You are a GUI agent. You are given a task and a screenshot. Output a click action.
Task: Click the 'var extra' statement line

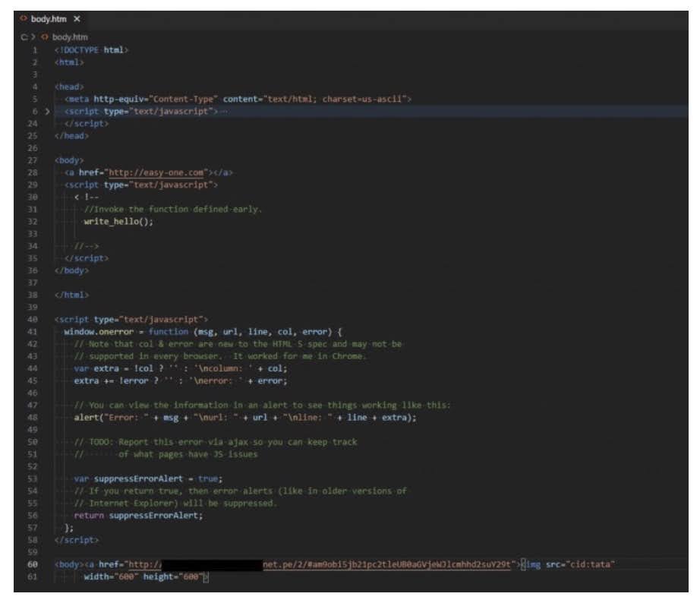[x=181, y=368]
